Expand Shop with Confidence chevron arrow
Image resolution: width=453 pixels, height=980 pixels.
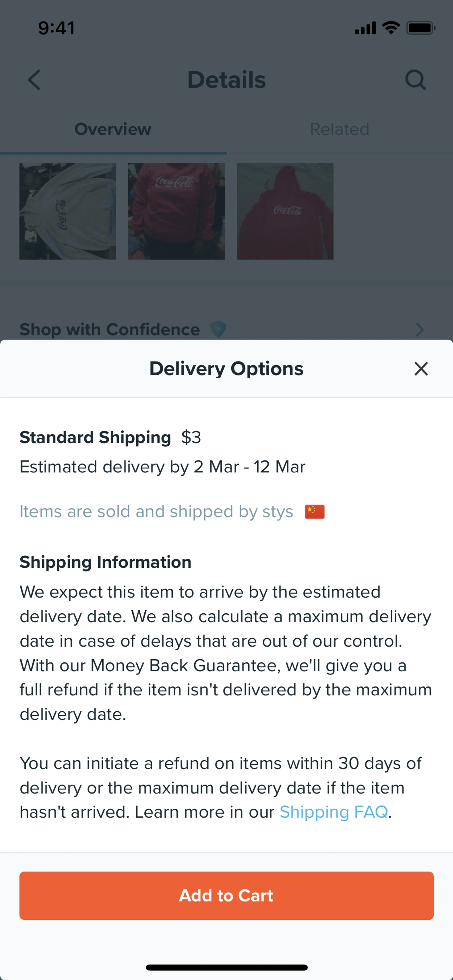pyautogui.click(x=419, y=330)
